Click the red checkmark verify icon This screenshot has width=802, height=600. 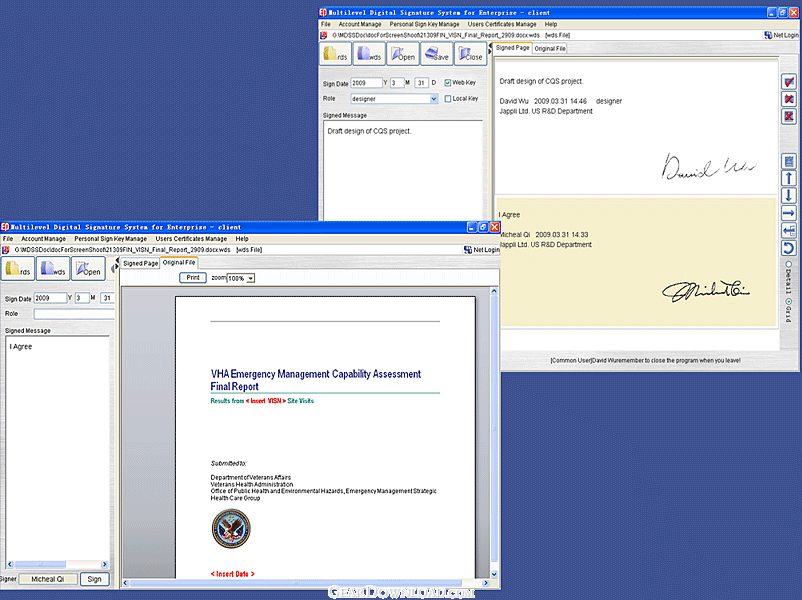click(788, 82)
